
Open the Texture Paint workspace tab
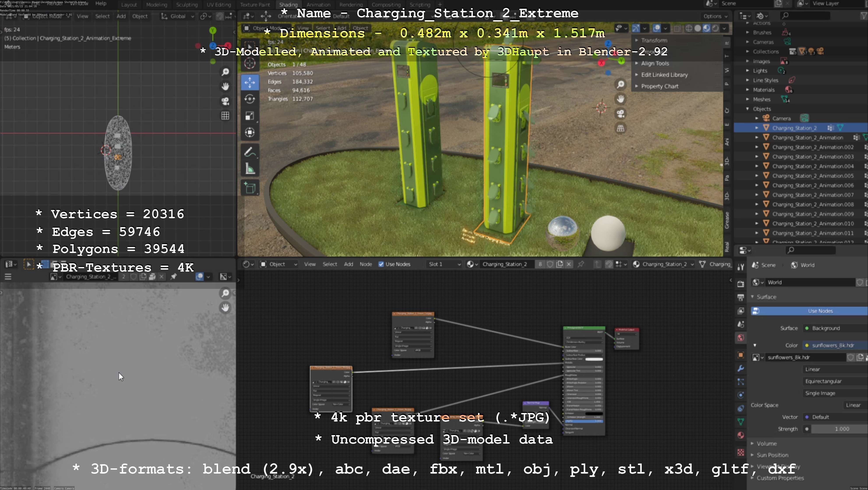(255, 5)
